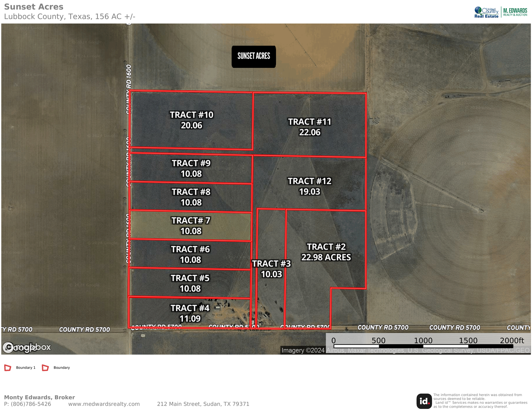Select Tract #10 parcel label

pos(191,120)
